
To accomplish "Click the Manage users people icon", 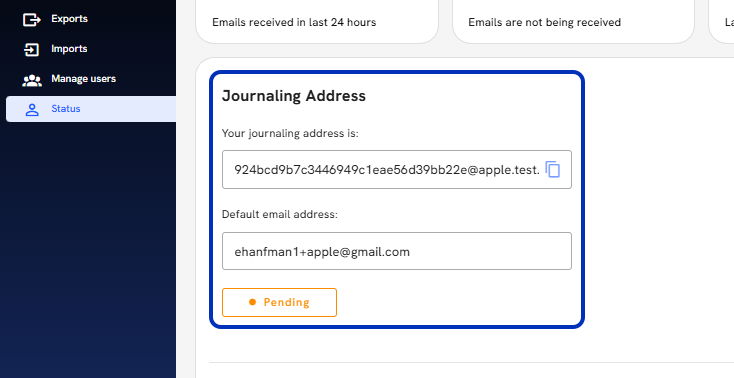I will 32,80.
